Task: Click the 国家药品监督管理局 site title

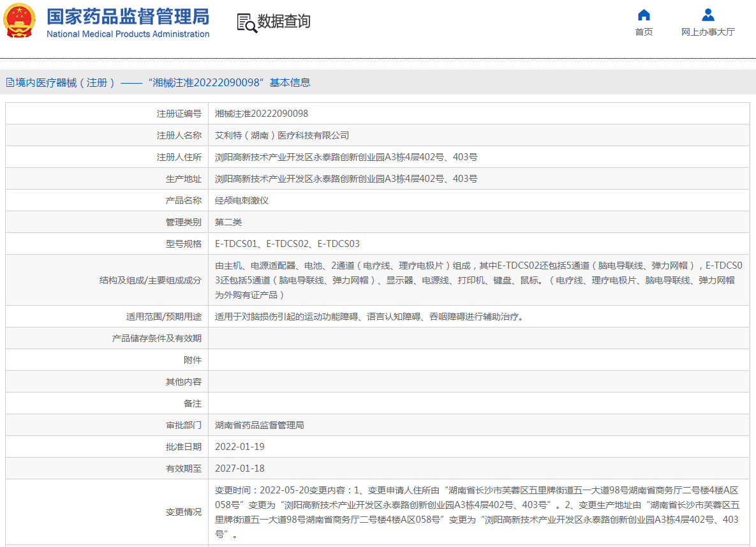Action: click(x=128, y=17)
